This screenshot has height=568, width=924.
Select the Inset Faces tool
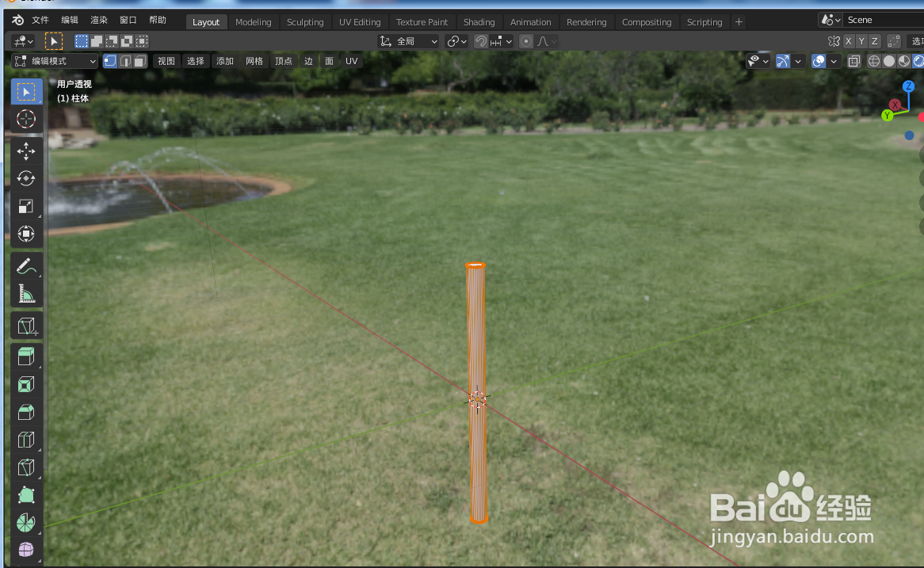[x=26, y=384]
